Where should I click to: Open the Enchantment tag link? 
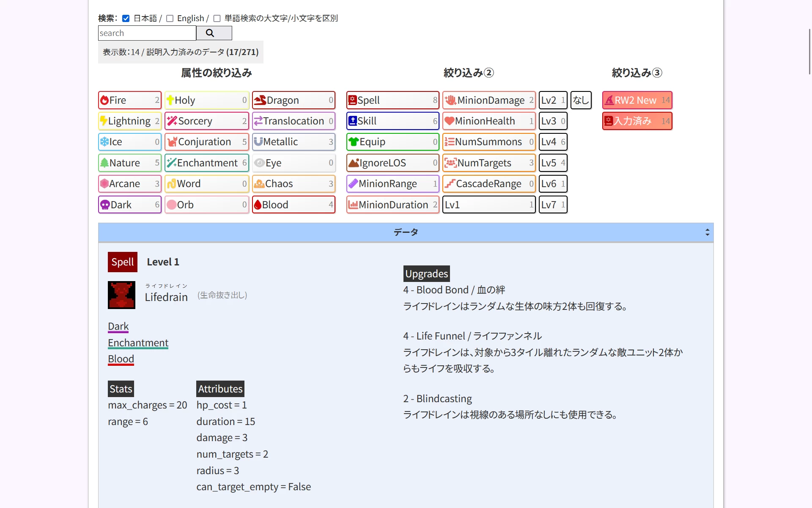(138, 343)
